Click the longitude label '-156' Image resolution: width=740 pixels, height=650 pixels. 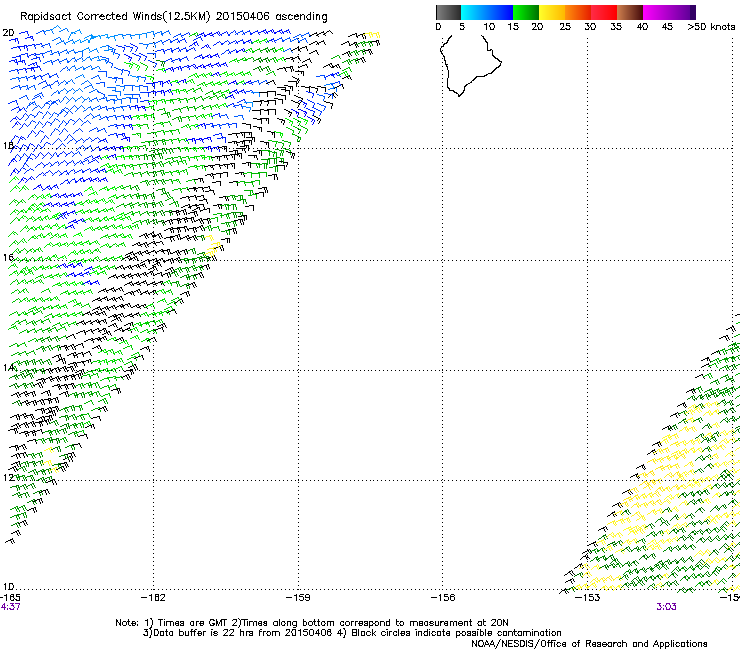pyautogui.click(x=443, y=598)
